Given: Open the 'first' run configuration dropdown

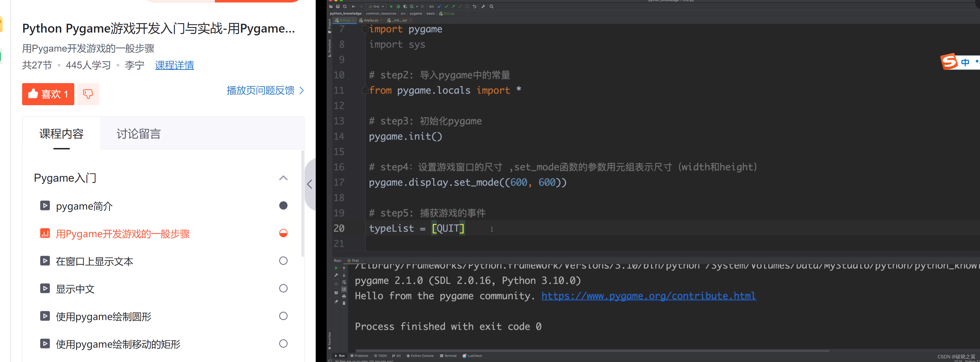Looking at the screenshot, I should click(x=383, y=6).
